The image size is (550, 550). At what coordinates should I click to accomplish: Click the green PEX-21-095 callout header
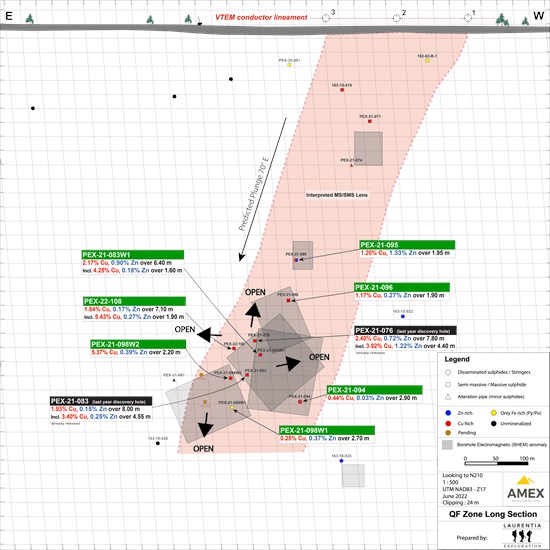407,245
